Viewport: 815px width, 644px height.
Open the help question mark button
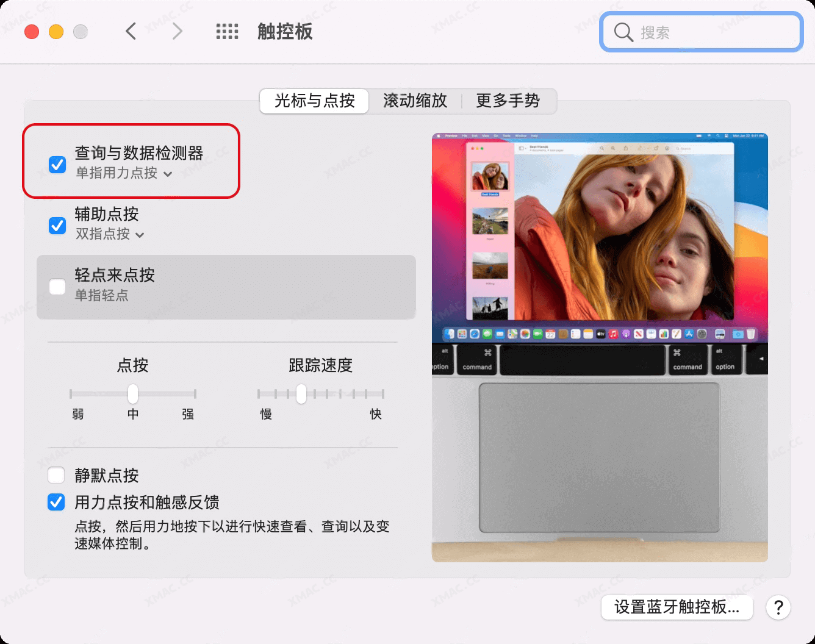click(x=778, y=607)
